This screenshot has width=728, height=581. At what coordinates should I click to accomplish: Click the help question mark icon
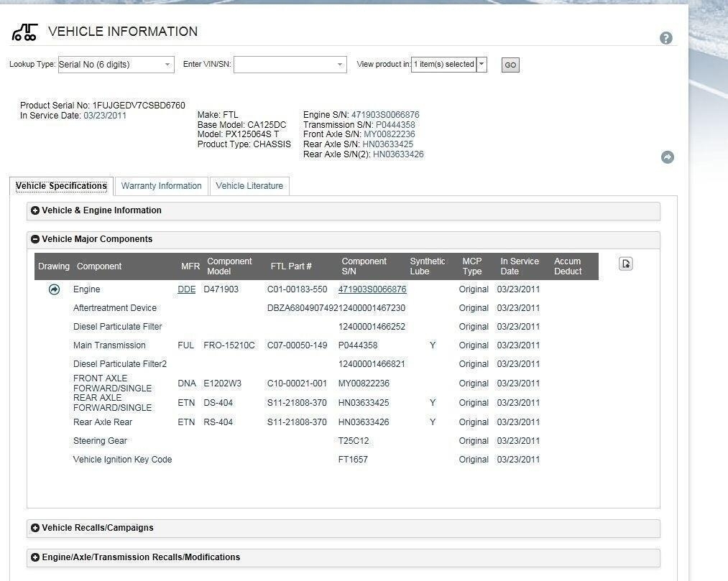click(665, 38)
